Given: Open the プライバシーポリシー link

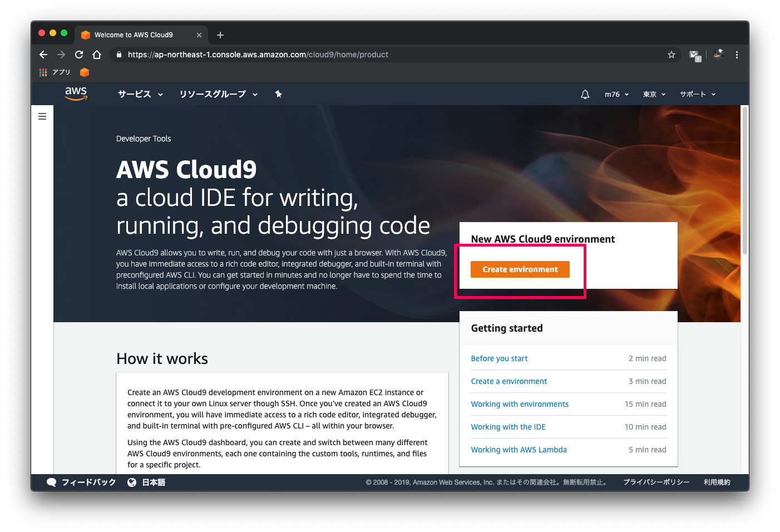Looking at the screenshot, I should 656,482.
